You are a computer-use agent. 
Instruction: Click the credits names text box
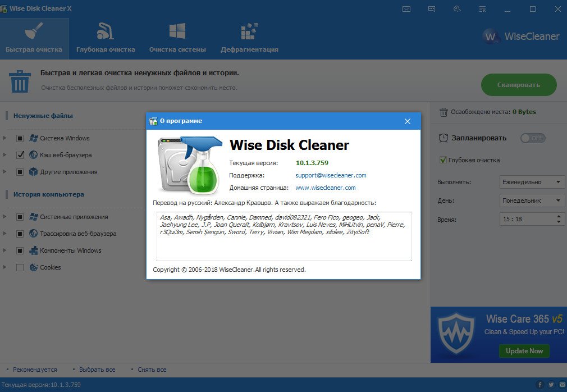(284, 236)
